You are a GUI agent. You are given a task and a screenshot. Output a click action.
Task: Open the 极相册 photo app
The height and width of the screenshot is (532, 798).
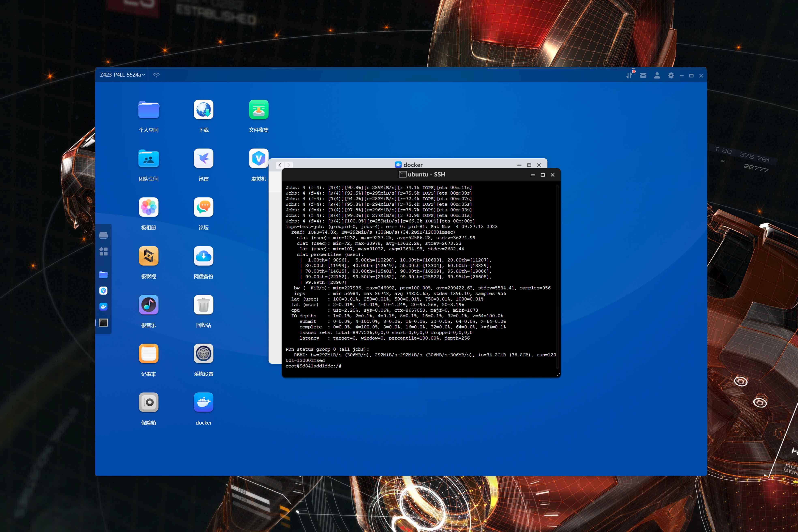[x=149, y=207]
